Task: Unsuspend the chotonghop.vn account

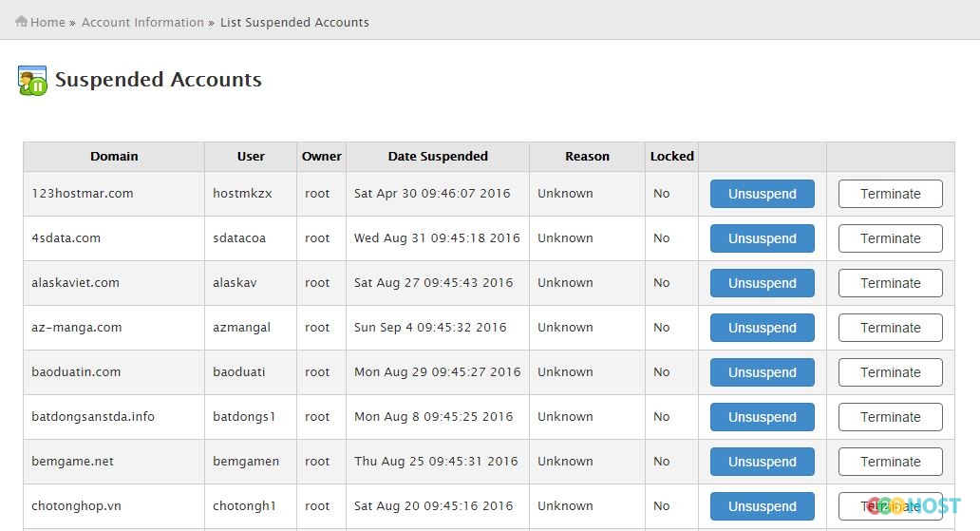Action: 762,506
